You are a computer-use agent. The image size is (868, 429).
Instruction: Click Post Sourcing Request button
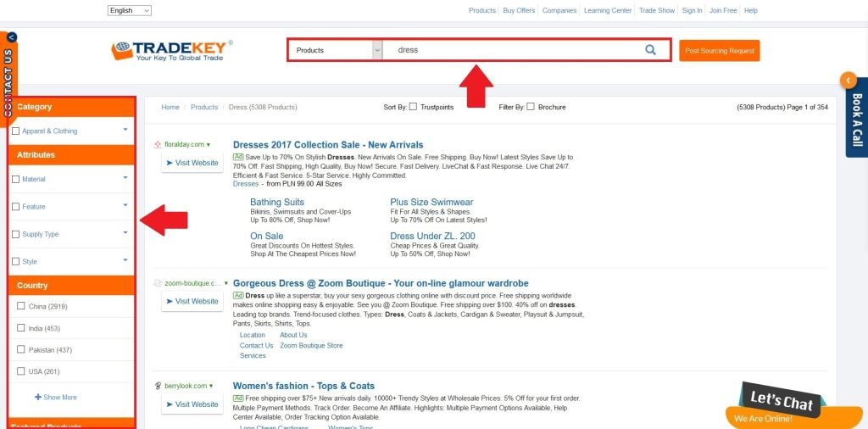click(720, 50)
